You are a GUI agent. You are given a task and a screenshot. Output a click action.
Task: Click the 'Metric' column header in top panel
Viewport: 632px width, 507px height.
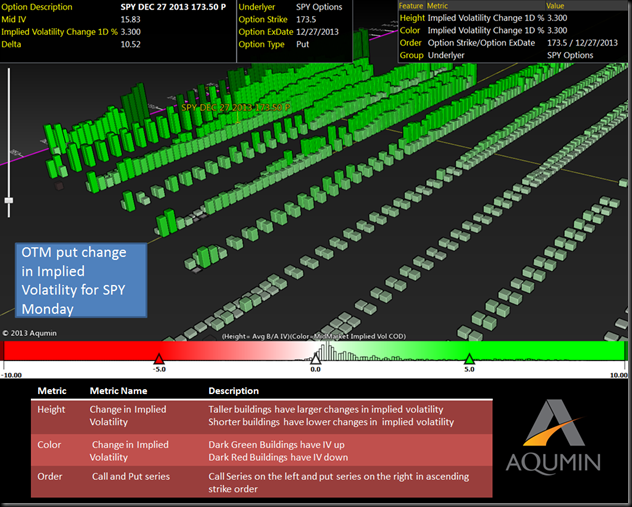[437, 6]
